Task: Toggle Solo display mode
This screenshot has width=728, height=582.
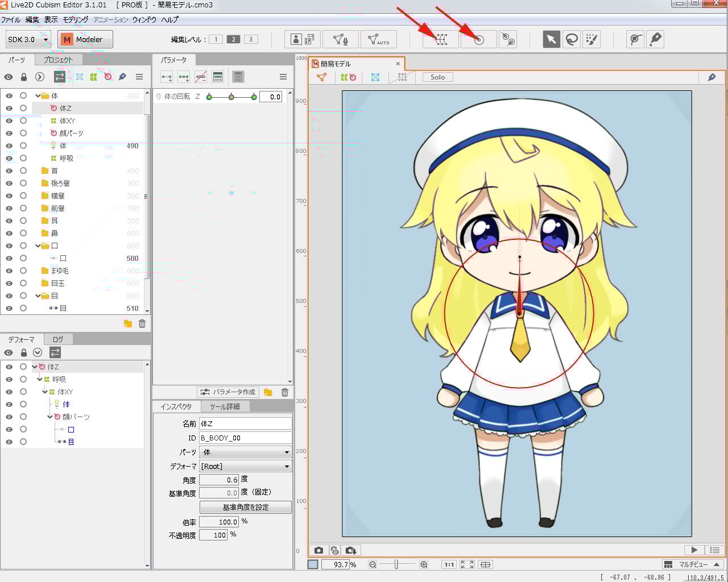Action: [x=437, y=77]
